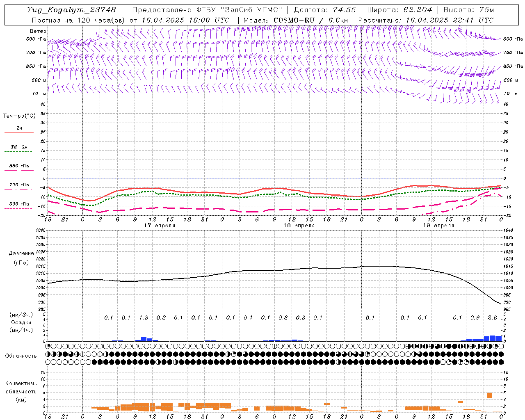Click the label "Конвективн."
525x420 pixels.
pyautogui.click(x=21, y=383)
